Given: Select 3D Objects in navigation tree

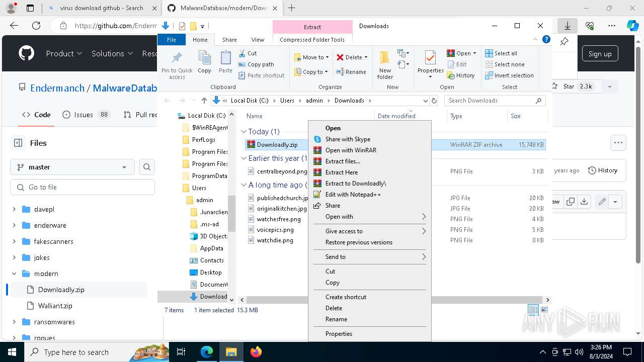Looking at the screenshot, I should point(209,236).
